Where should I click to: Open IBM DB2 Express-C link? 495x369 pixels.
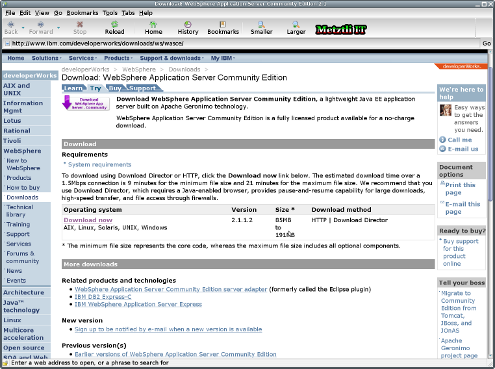click(x=103, y=297)
